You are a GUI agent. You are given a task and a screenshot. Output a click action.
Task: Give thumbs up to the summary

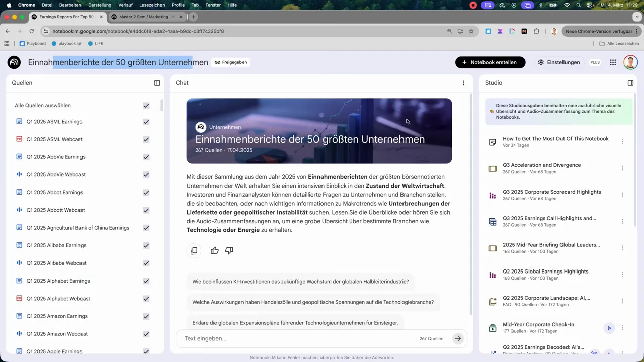coord(215,251)
